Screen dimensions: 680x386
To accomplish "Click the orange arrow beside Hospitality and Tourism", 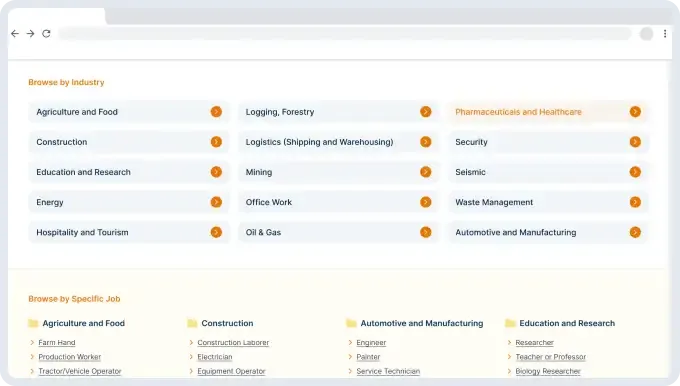I will click(216, 232).
